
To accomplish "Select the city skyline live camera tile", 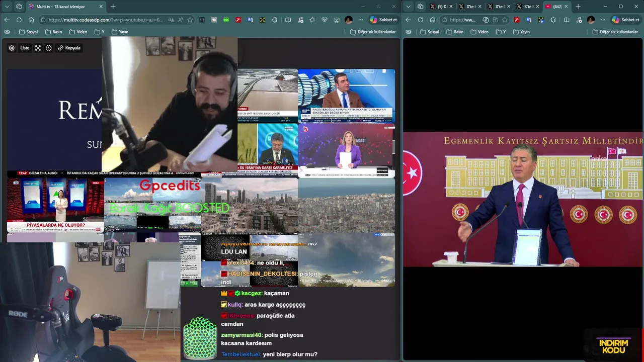I will 250,205.
